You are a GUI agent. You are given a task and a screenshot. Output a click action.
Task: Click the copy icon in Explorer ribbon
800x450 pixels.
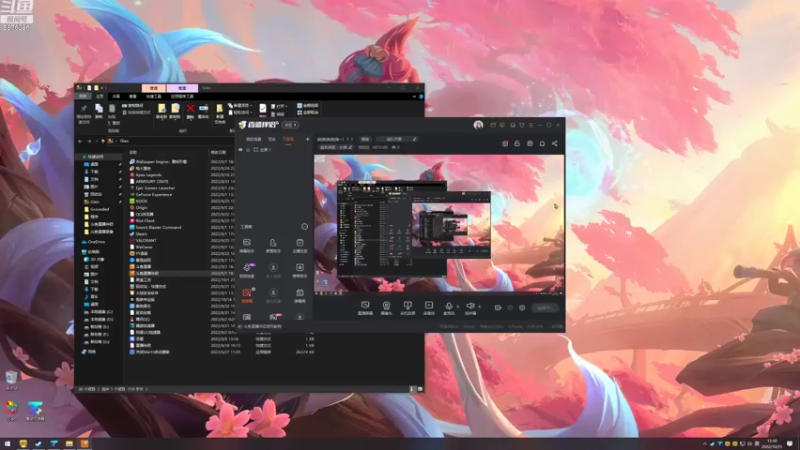pos(99,108)
